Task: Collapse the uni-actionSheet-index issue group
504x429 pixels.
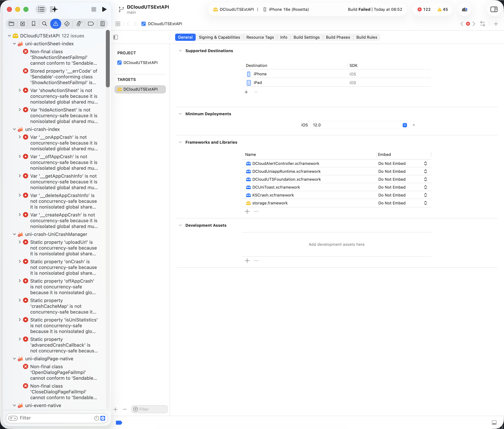Action: [14, 44]
